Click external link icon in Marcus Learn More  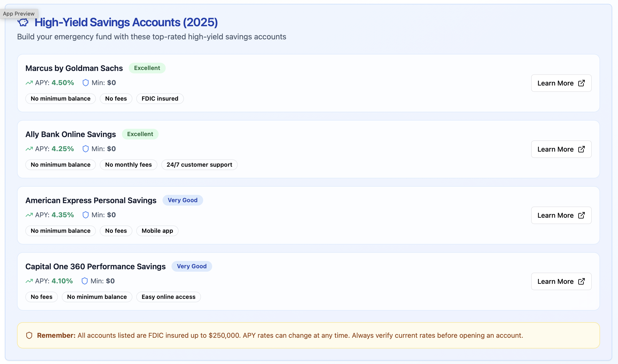pyautogui.click(x=581, y=83)
